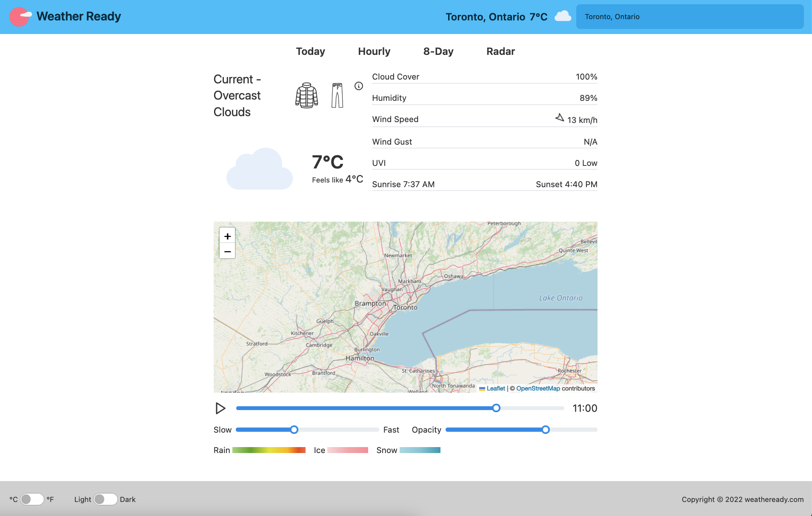Click the Sunset 4:40 PM text
This screenshot has width=812, height=516.
566,184
